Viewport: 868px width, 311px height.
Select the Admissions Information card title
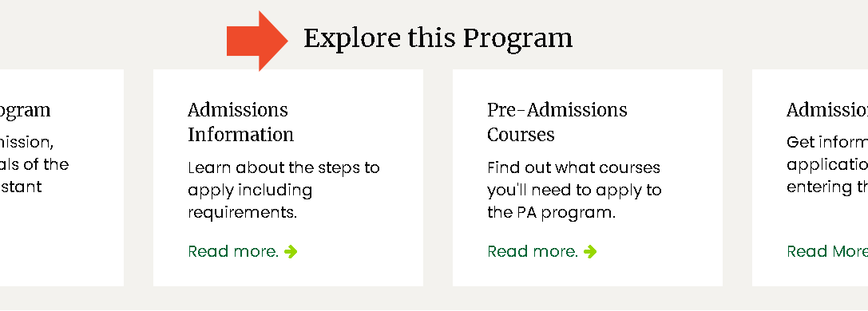[x=241, y=122]
